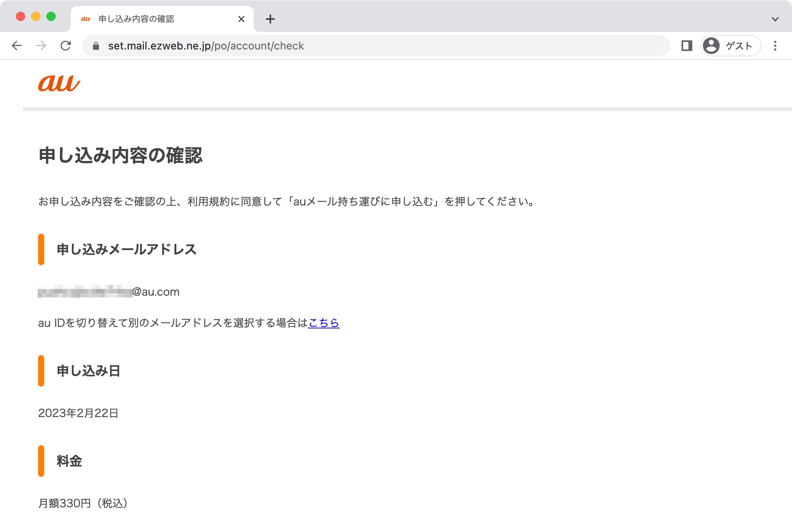Click the instruction sentence beginning お申し込み内容をご確認
Image resolution: width=792 pixels, height=532 pixels.
click(287, 201)
